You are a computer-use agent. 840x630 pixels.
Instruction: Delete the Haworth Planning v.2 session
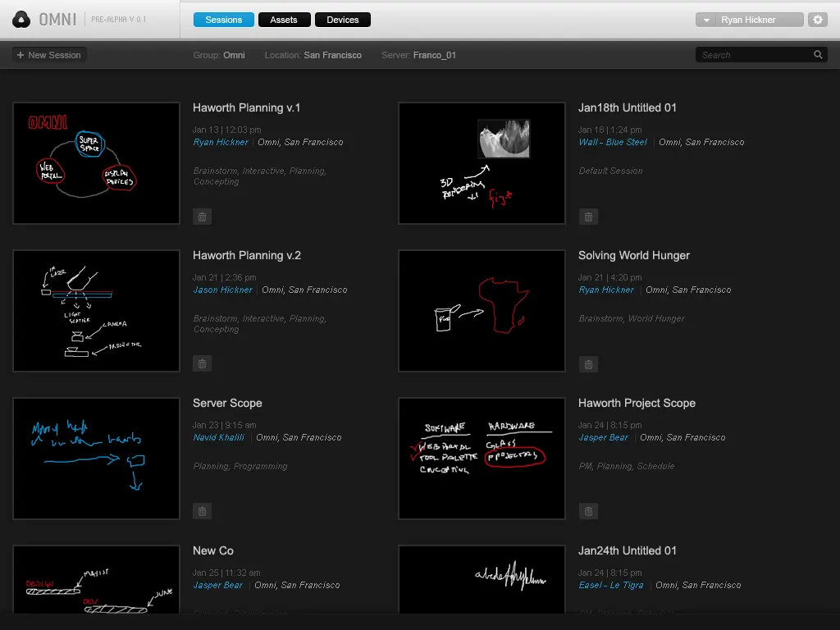click(x=202, y=363)
